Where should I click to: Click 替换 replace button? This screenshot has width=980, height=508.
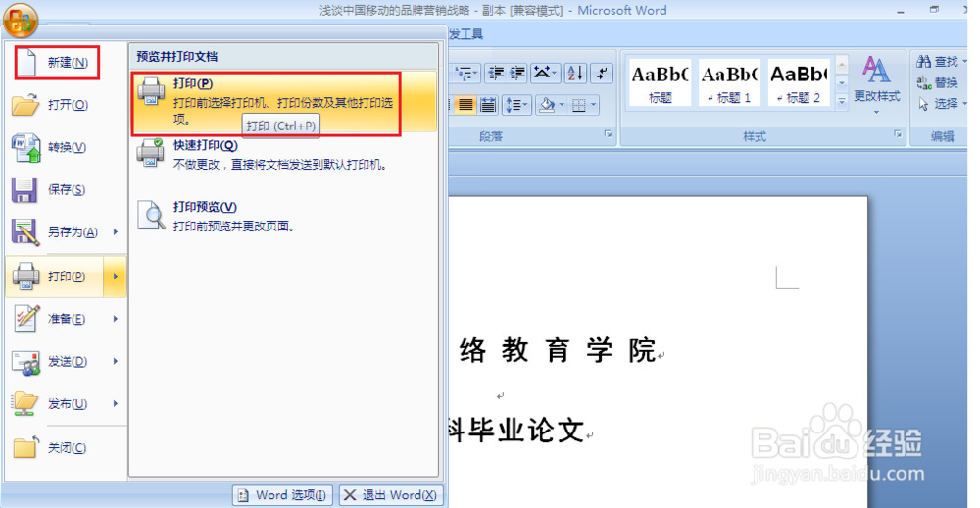click(x=938, y=82)
